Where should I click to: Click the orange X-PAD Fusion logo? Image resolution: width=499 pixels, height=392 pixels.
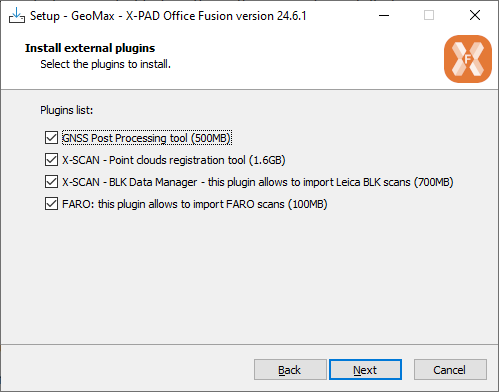[x=468, y=59]
